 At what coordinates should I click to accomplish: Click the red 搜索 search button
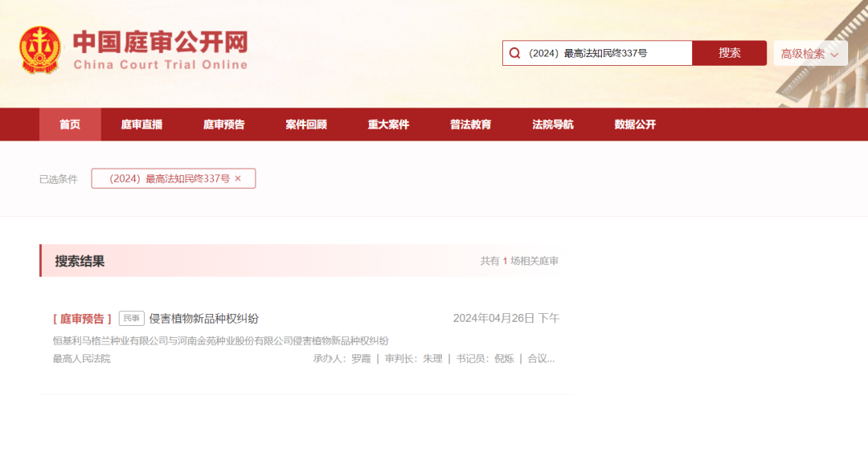(729, 53)
